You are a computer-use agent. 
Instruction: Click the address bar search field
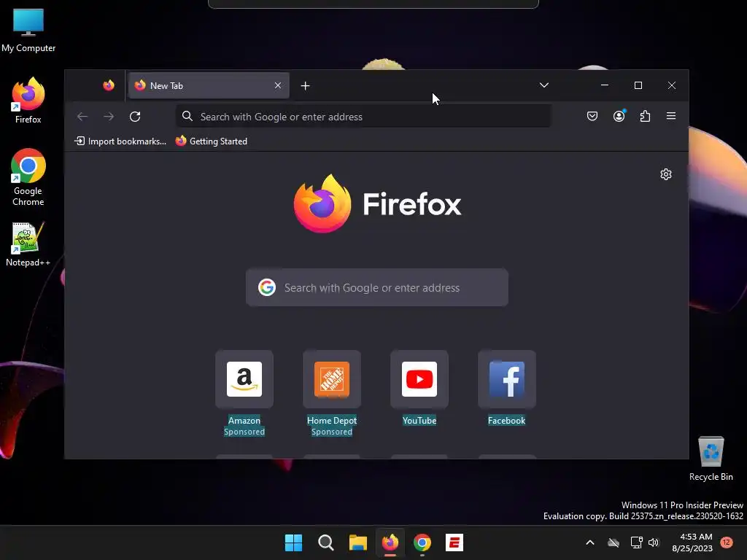click(x=363, y=117)
